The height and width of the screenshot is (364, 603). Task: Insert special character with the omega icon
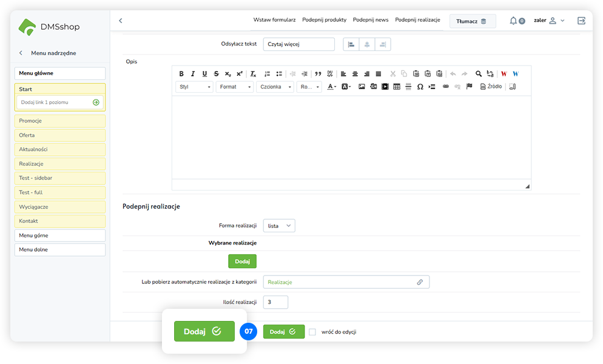420,87
